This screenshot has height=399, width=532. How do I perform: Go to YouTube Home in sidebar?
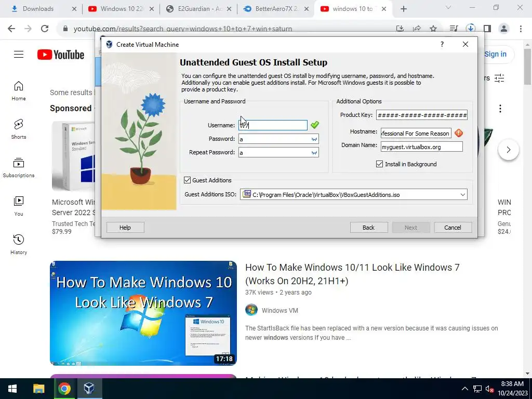click(19, 91)
